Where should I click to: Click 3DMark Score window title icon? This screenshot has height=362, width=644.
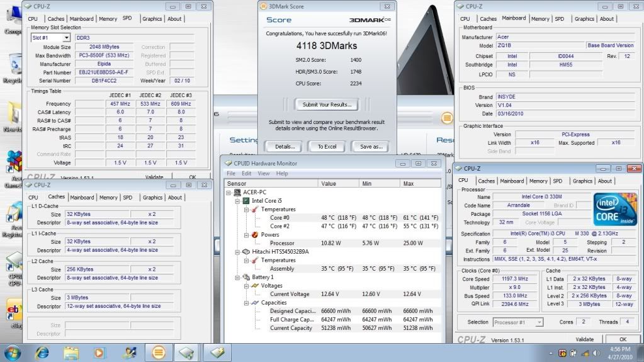click(x=263, y=6)
